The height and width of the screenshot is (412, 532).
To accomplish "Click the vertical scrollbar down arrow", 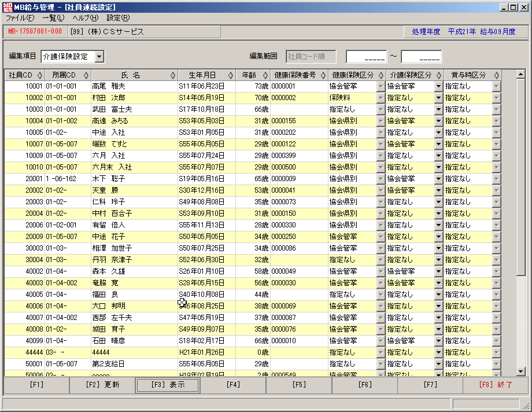I will (521, 371).
